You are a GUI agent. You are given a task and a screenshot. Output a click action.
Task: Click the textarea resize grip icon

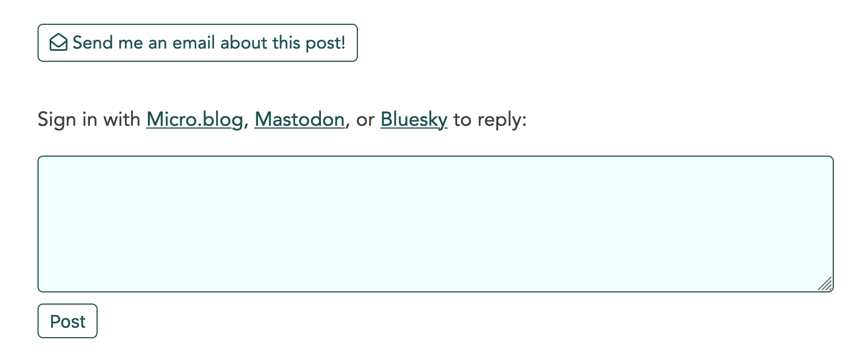point(825,284)
